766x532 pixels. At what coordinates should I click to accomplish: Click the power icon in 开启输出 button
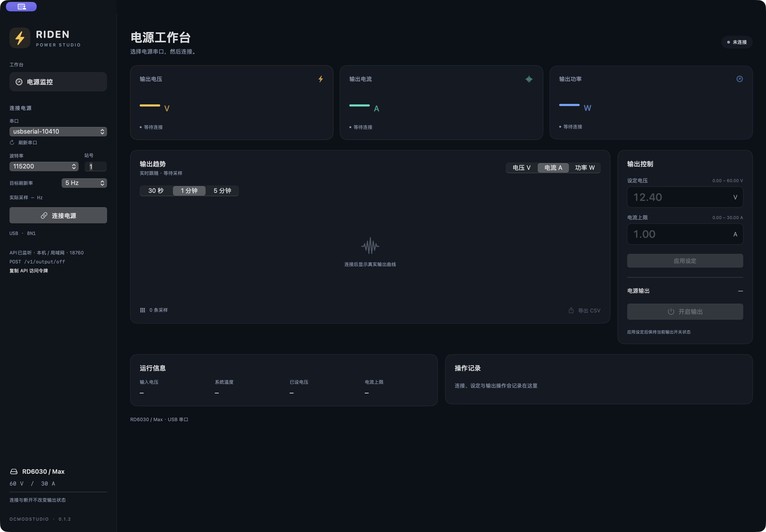[671, 312]
